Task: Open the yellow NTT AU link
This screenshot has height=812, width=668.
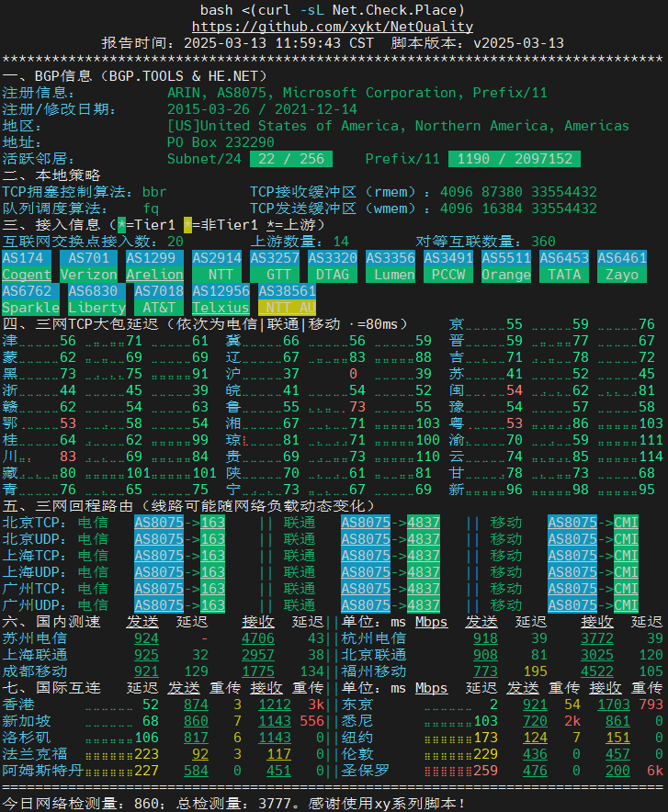Action: 288,308
